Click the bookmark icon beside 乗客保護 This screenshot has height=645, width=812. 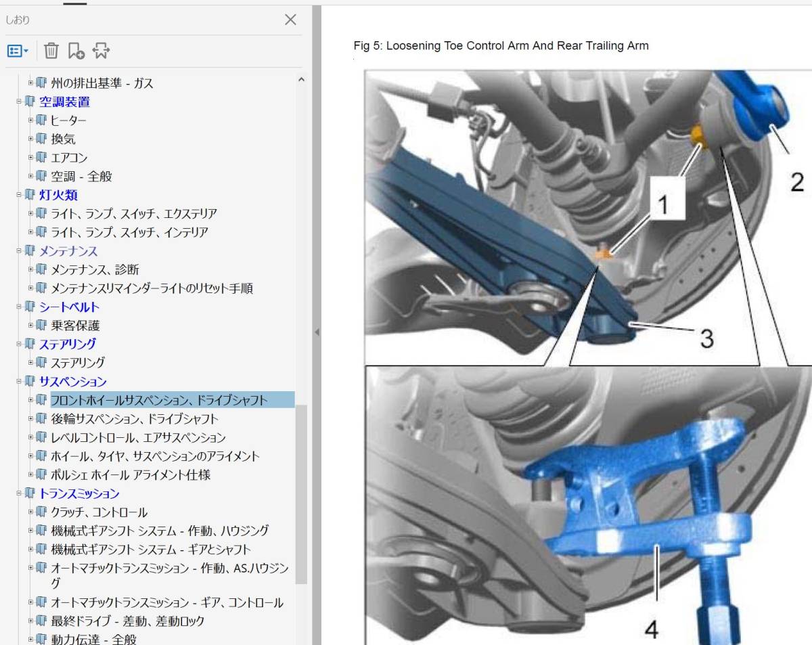[42, 326]
